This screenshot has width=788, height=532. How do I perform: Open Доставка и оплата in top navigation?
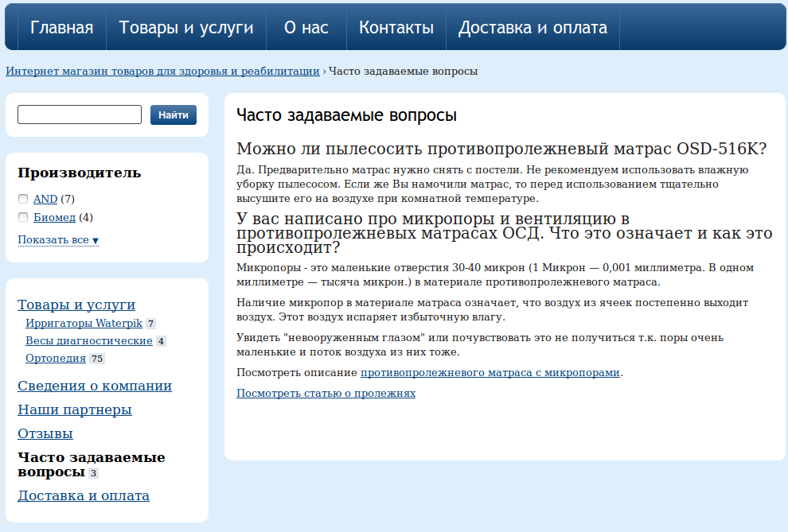(x=532, y=27)
